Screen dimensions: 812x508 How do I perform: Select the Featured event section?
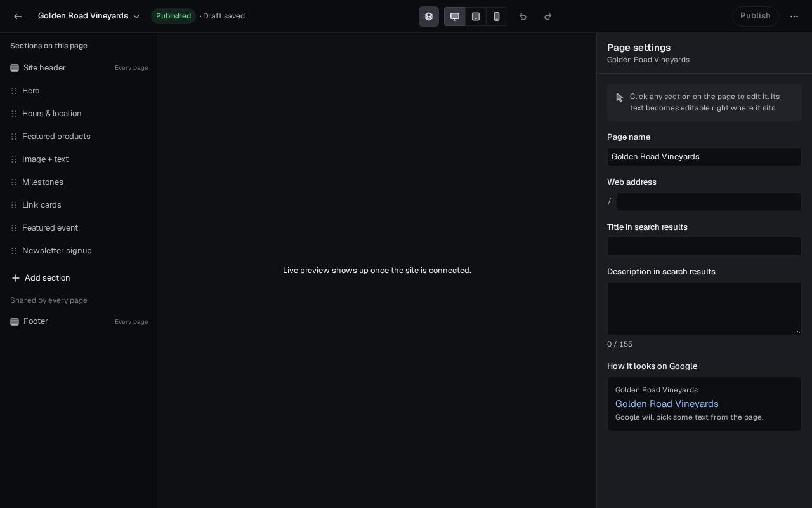click(79, 228)
